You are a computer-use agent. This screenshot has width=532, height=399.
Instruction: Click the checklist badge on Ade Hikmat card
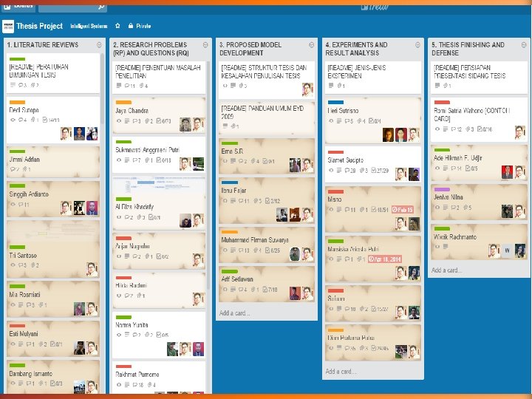point(471,168)
